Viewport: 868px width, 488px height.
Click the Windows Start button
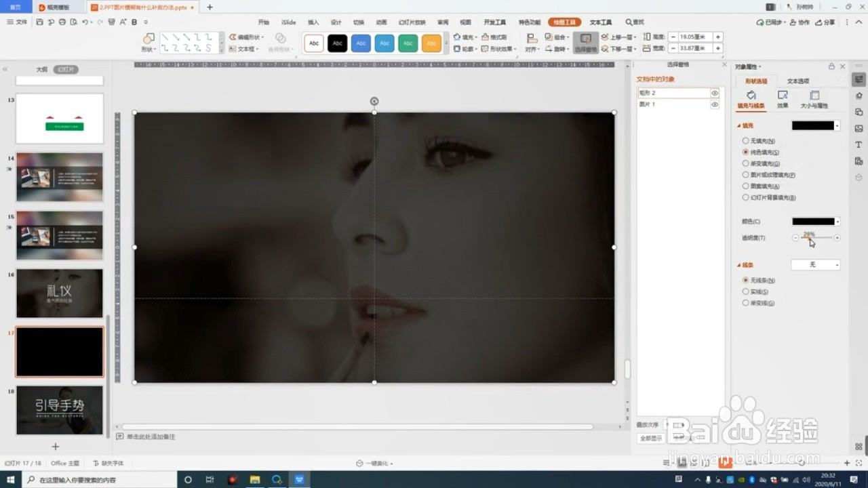click(11, 480)
